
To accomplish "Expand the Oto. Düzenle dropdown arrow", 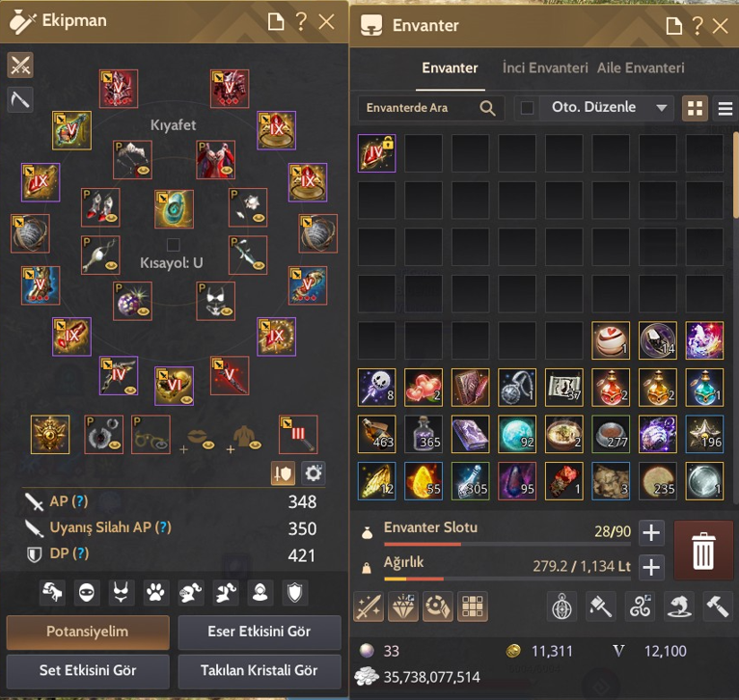I will click(662, 108).
